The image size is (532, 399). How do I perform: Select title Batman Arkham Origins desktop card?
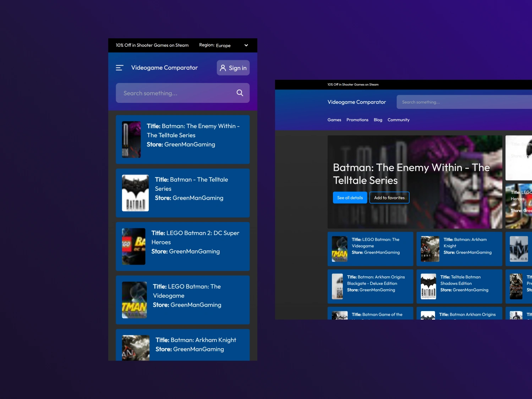pyautogui.click(x=467, y=315)
